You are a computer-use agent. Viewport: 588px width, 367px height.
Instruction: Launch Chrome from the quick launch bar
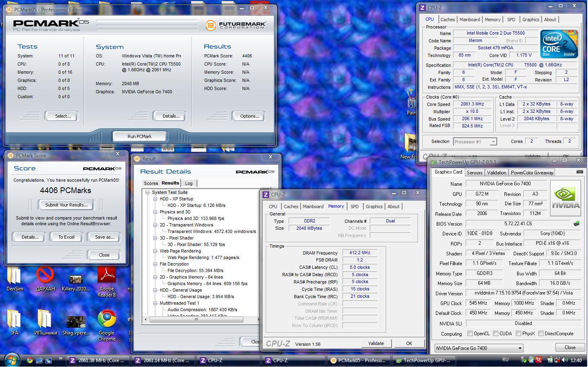30,360
